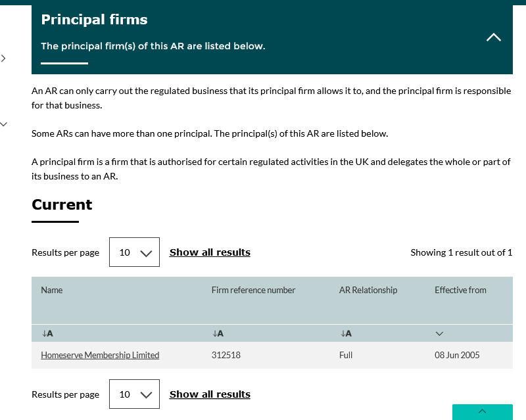Open Results per page dropdown below the table
The height and width of the screenshot is (420, 526).
134,394
